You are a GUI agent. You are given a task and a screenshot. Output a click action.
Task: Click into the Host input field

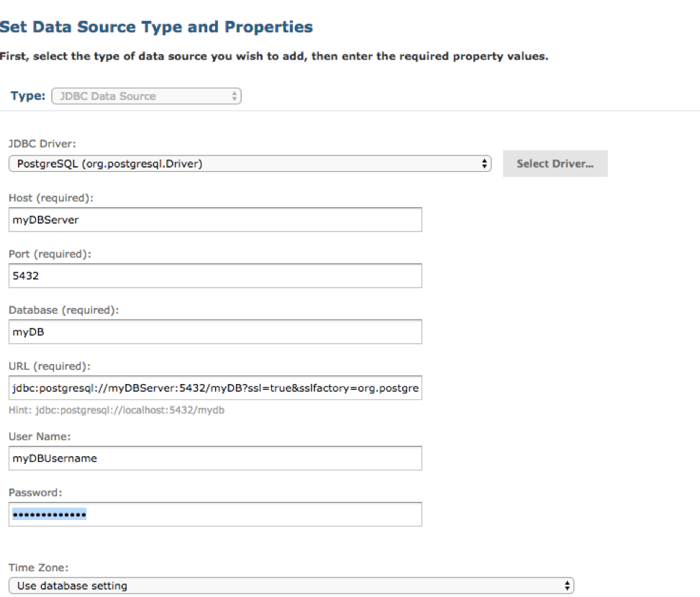pyautogui.click(x=215, y=220)
